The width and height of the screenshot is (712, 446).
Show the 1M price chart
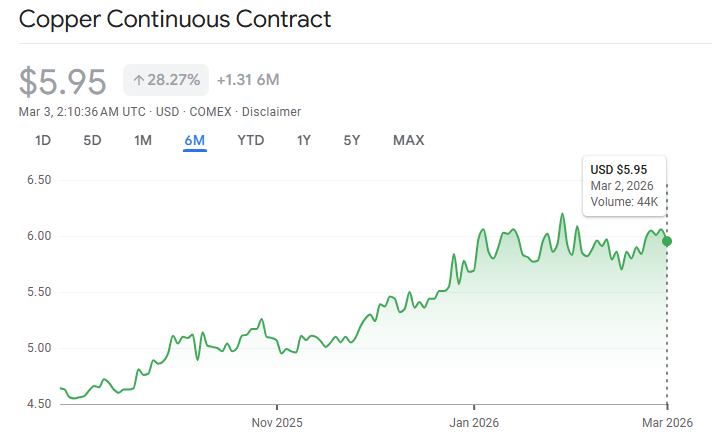point(143,140)
